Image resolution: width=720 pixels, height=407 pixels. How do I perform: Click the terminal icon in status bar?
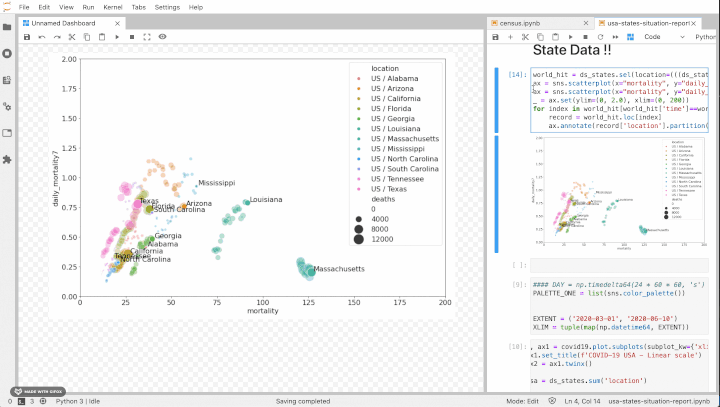pyautogui.click(x=21, y=401)
